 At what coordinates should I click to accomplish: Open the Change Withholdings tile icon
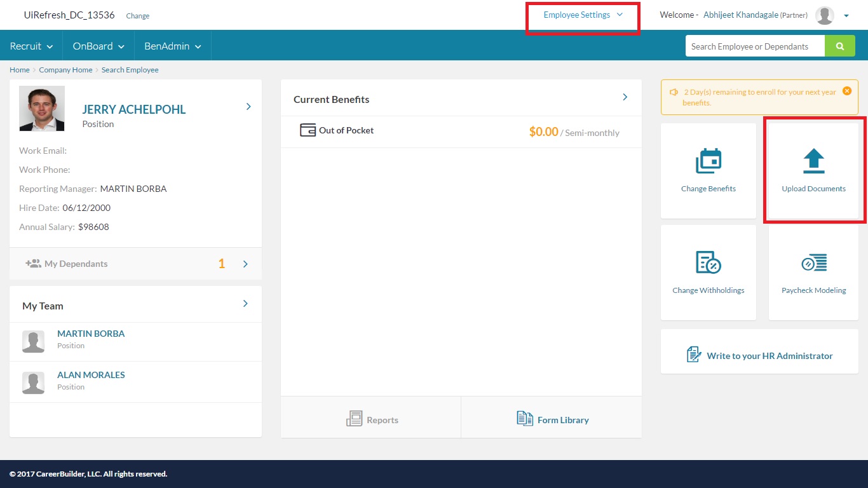coord(708,262)
